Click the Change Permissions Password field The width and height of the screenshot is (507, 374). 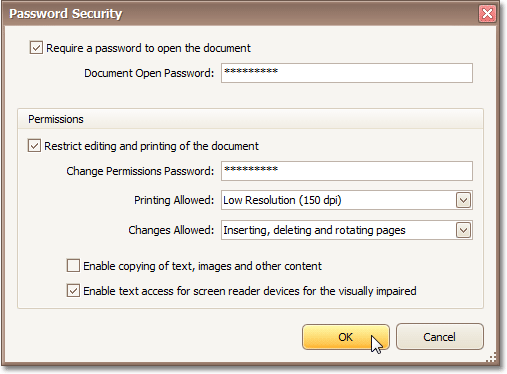(x=347, y=171)
